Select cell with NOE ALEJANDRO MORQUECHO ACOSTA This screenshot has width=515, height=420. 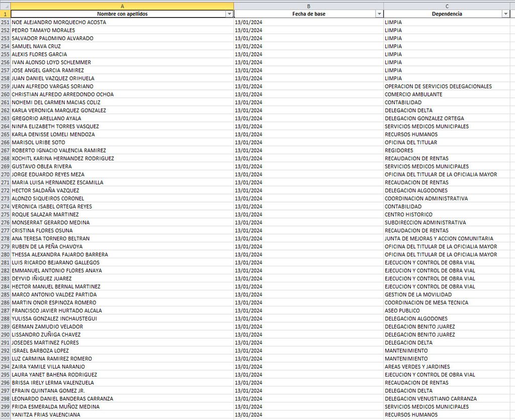pyautogui.click(x=122, y=22)
